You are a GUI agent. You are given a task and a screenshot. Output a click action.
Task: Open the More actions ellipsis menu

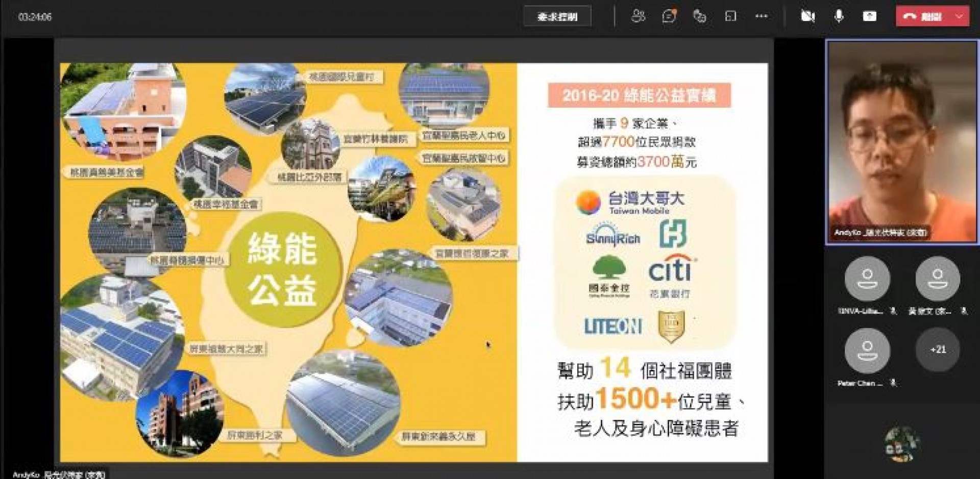coord(761,16)
